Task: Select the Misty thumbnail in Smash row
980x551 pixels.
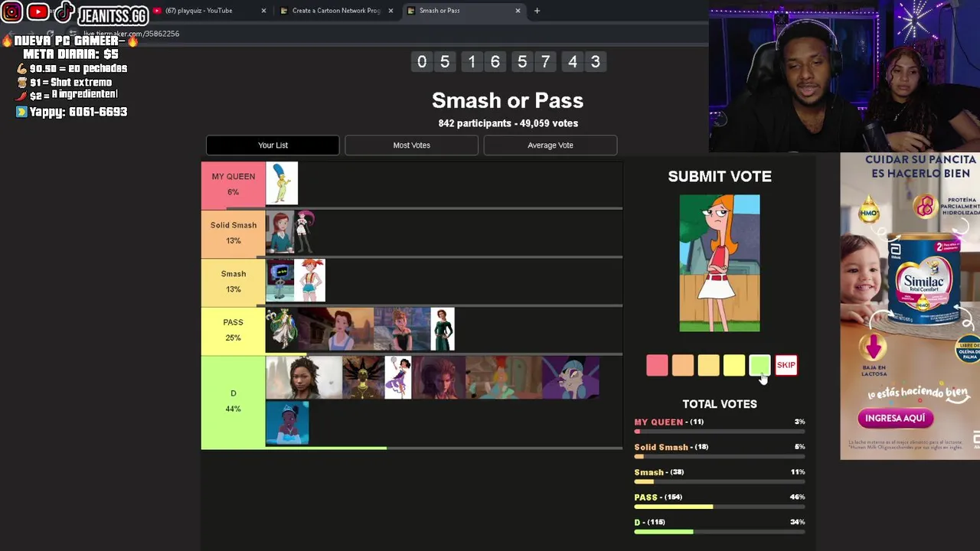Action: pyautogui.click(x=310, y=280)
